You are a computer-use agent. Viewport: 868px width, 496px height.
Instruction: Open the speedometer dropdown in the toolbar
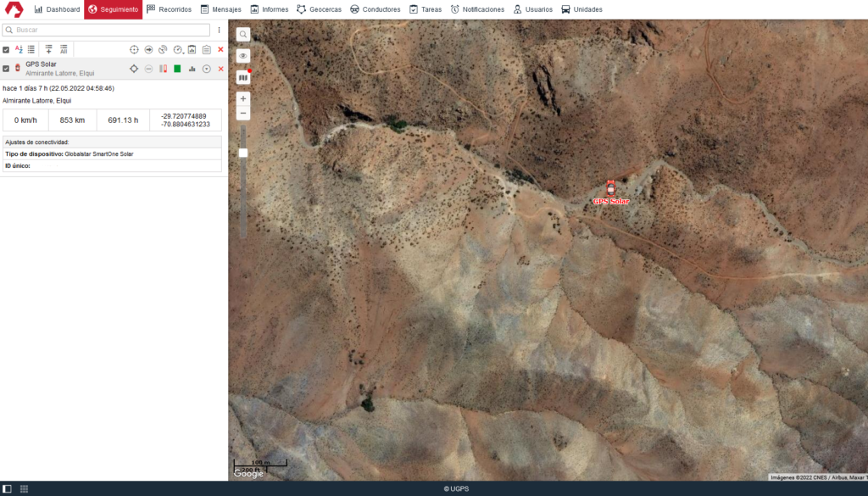click(178, 50)
